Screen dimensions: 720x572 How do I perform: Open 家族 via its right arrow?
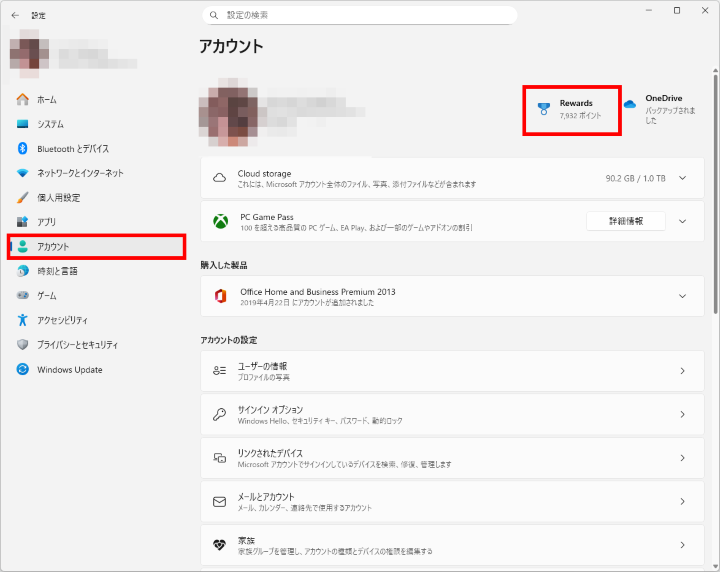tap(682, 545)
